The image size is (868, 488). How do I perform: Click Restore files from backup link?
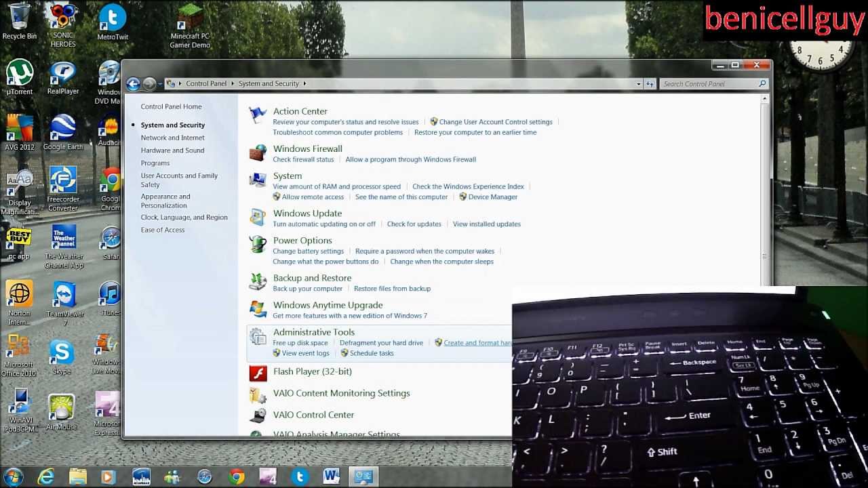click(x=392, y=289)
